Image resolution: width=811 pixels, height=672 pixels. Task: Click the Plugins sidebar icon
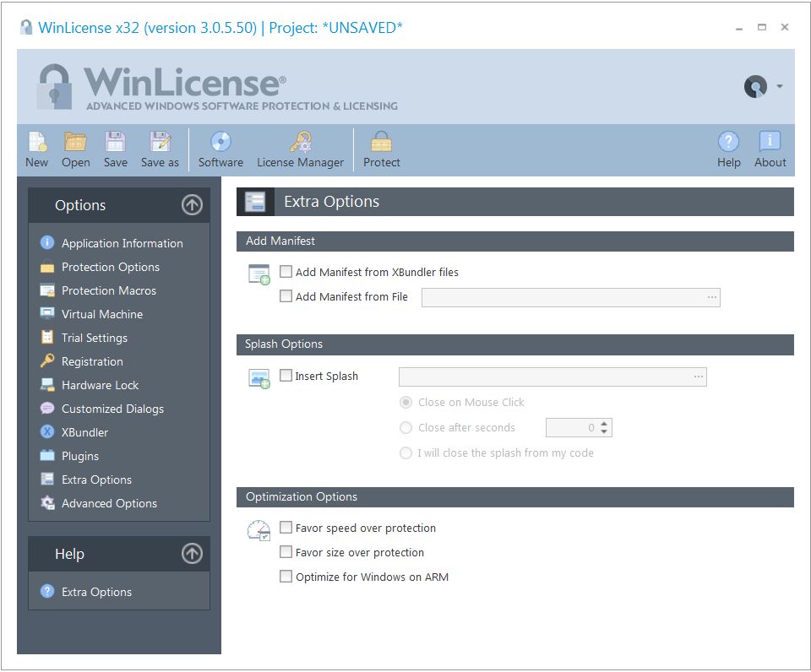point(47,455)
